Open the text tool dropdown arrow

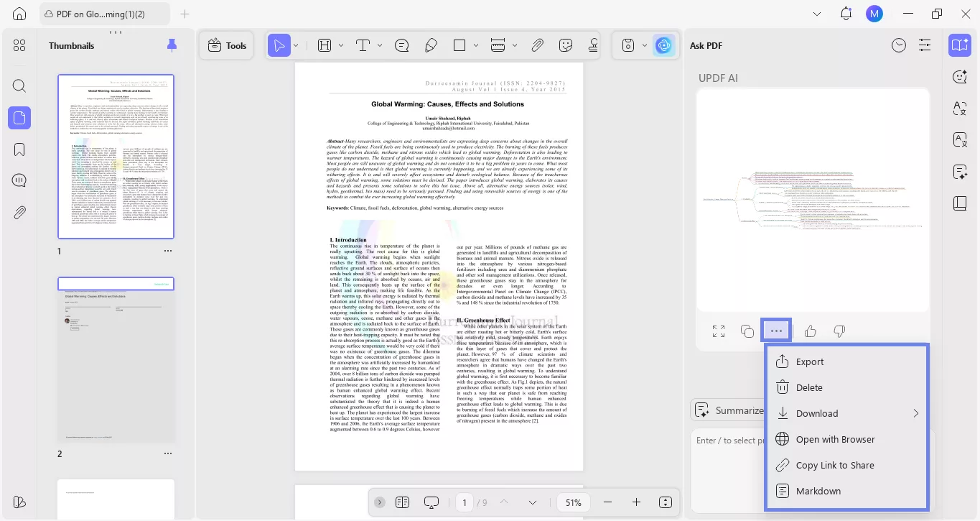380,45
